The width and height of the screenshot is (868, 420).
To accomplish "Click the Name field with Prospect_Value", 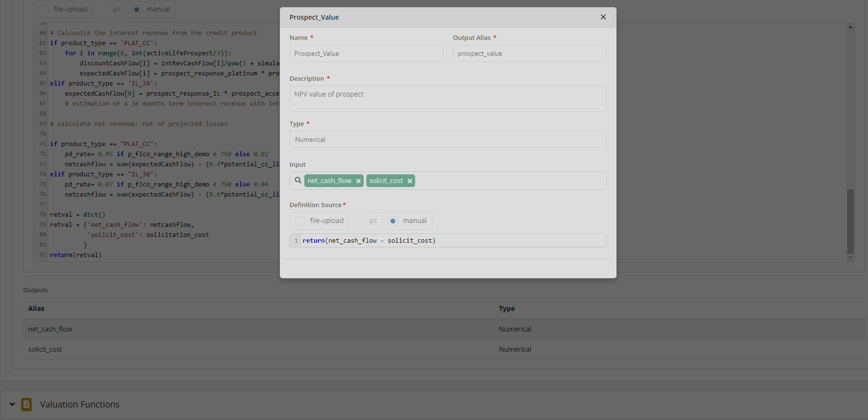I will (x=366, y=53).
